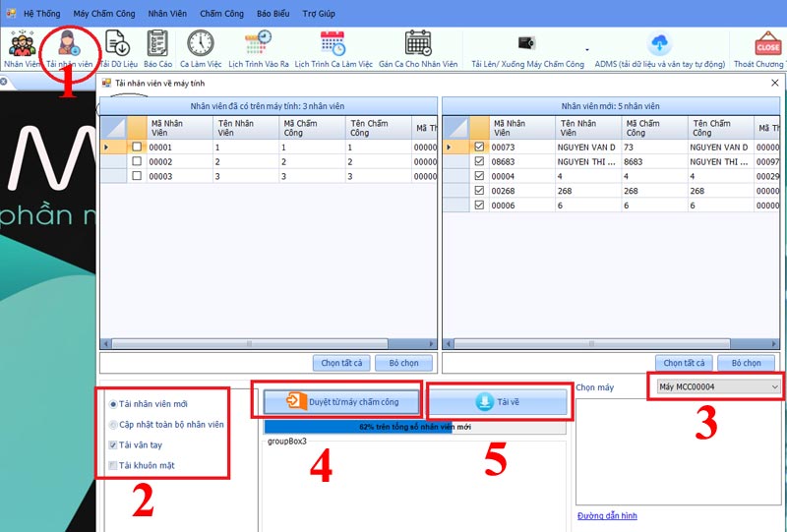Open the Báo Cáo report icon

click(x=157, y=44)
